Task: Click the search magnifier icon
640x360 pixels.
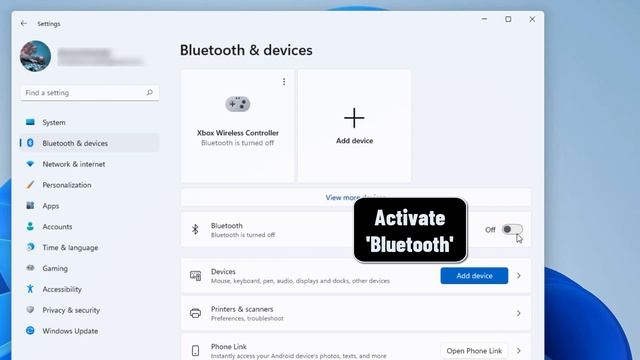Action: (149, 93)
